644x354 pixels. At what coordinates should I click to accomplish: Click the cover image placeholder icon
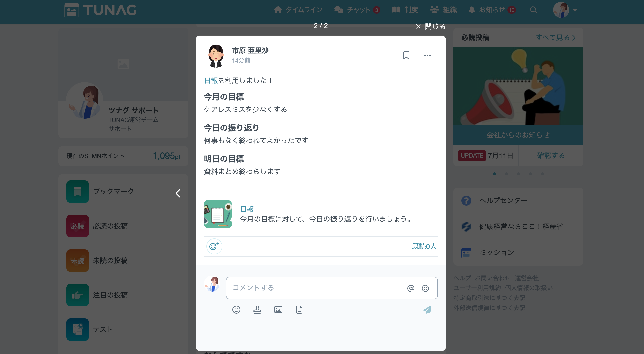[x=123, y=64]
